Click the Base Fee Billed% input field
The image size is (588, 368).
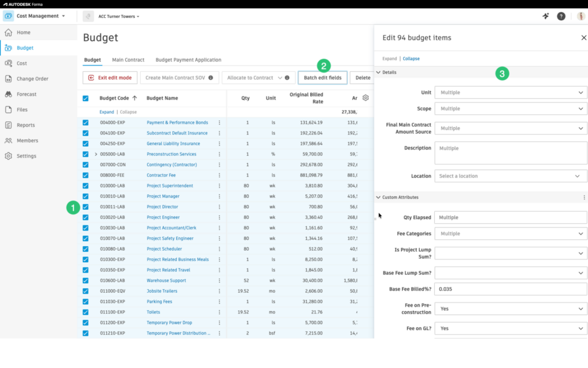(510, 289)
